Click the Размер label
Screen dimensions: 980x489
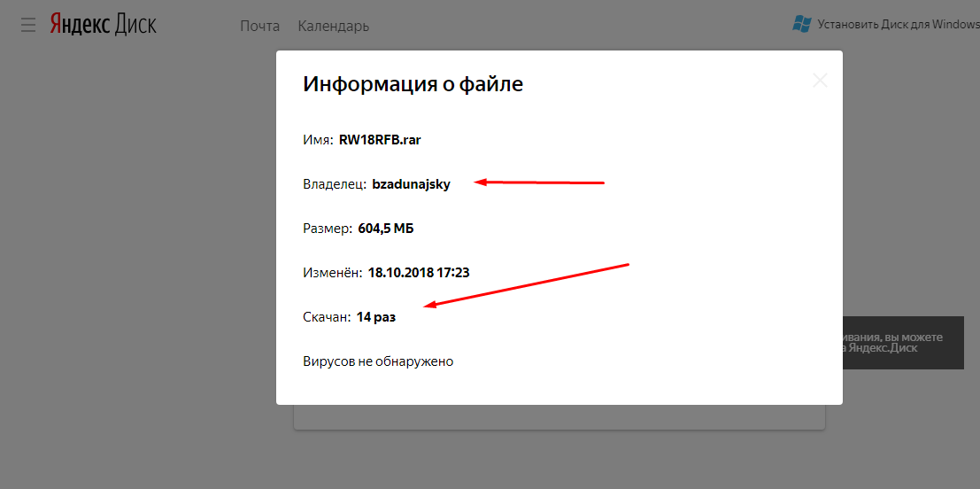(x=328, y=229)
